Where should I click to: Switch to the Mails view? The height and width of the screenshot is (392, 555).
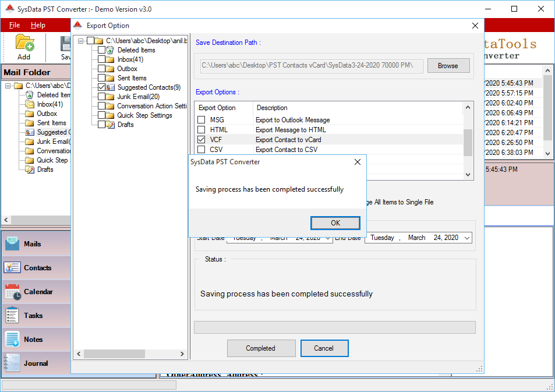(x=37, y=243)
